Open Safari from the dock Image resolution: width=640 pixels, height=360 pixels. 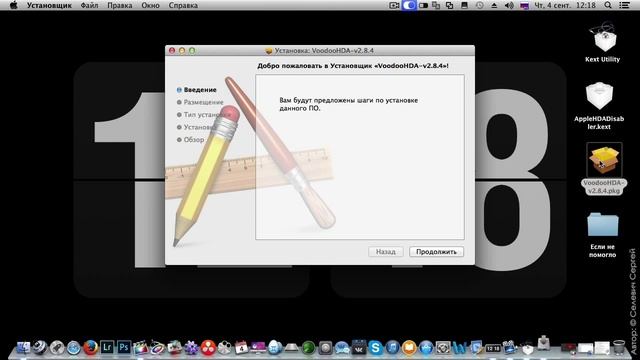(73, 348)
